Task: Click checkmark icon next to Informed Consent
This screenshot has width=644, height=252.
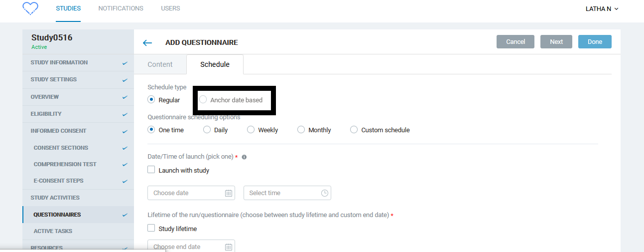Action: [x=125, y=132]
